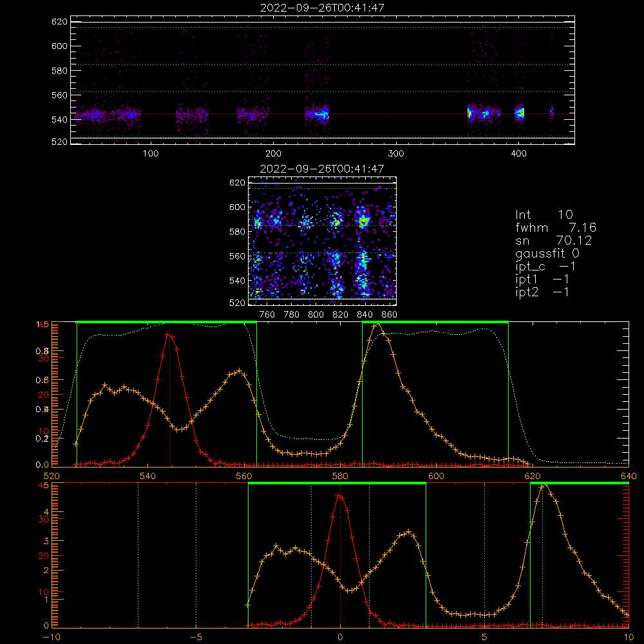Select the 'ipt1 -1' readout text

click(x=542, y=279)
